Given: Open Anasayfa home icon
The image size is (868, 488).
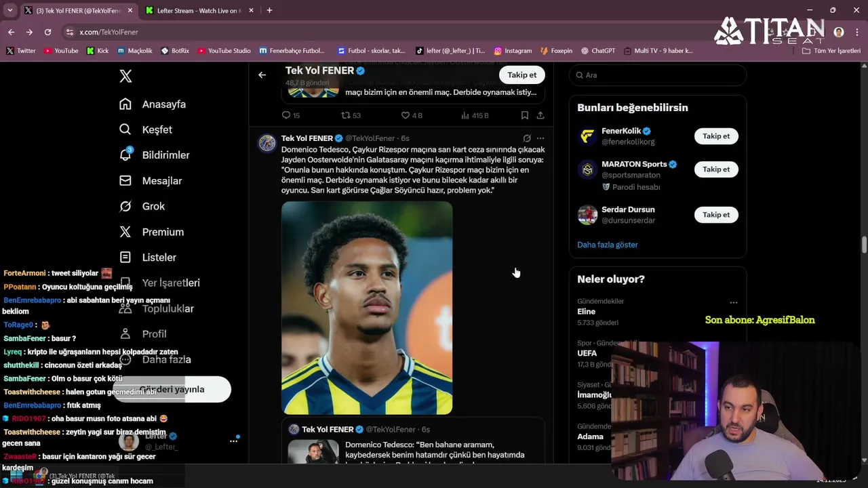Looking at the screenshot, I should coord(125,104).
